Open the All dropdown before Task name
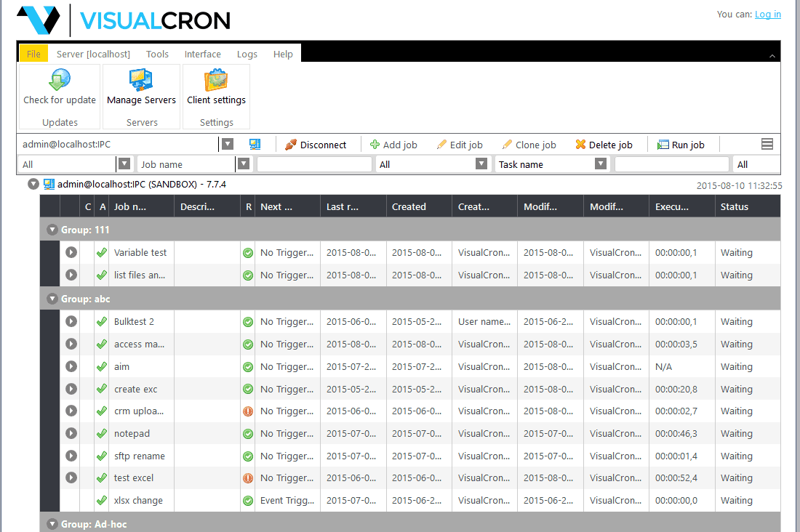Screen dimensions: 800x532 coord(481,164)
